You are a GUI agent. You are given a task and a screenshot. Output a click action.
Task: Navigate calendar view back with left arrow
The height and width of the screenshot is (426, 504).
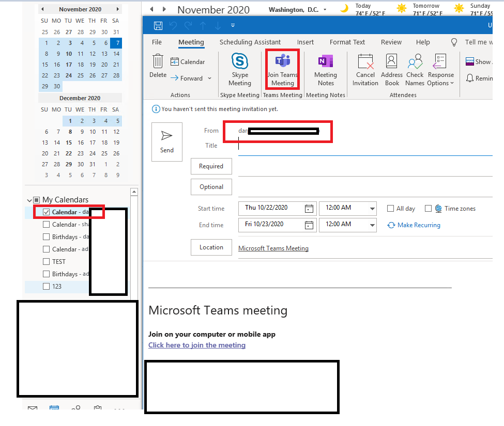pos(151,9)
